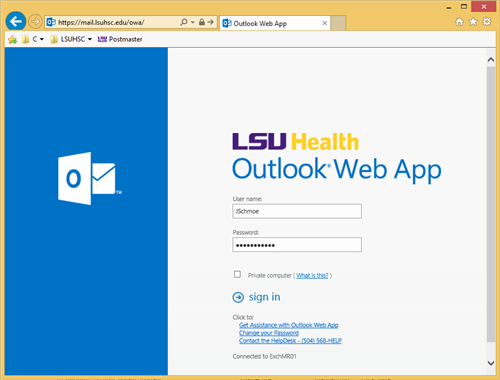The height and width of the screenshot is (380, 500).
Task: Close the Outlook Web App tab
Action: [325, 23]
